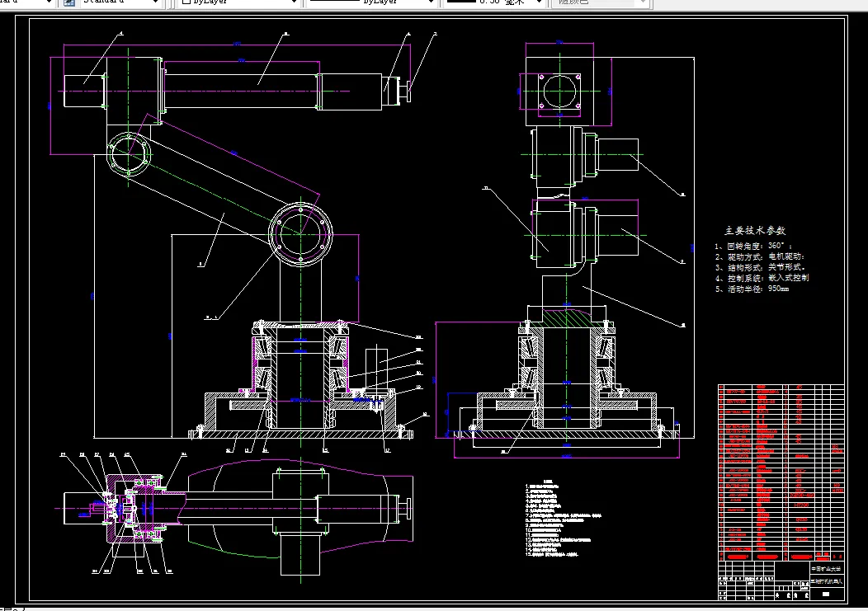Viewport: 868px width, 611px height.
Task: Select the text line 1、回转角度: 360°
Action: [752, 246]
